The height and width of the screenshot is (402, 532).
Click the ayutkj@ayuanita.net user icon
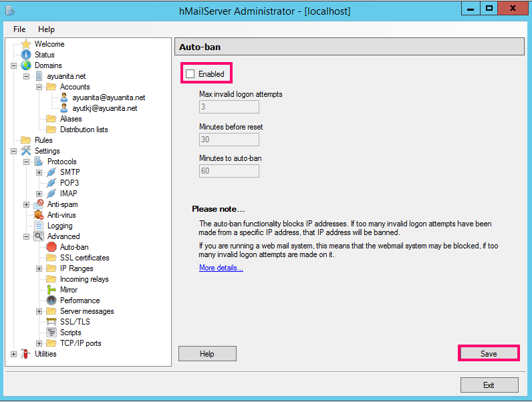[63, 108]
